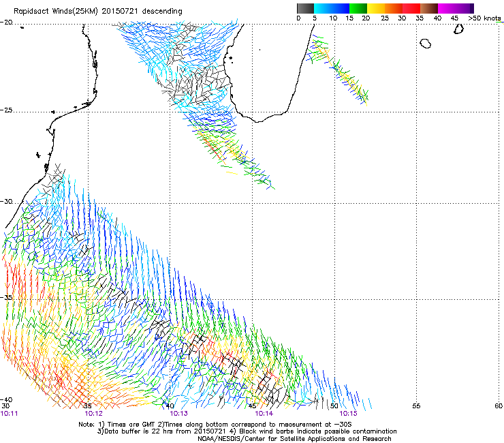Click the yellow 20-25 knots legend swatch
The image size is (504, 443).
[376, 8]
